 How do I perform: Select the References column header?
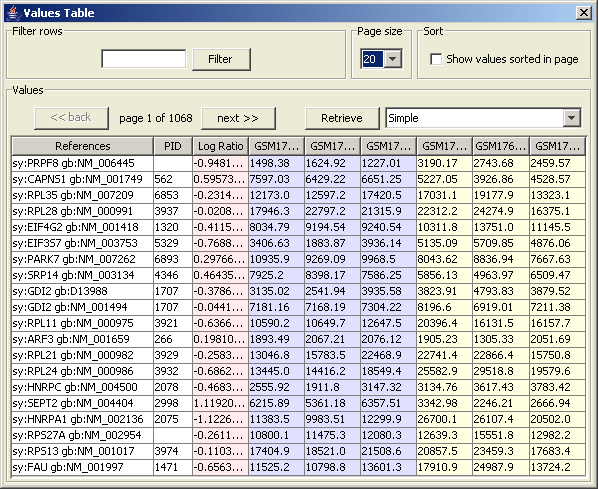point(82,146)
